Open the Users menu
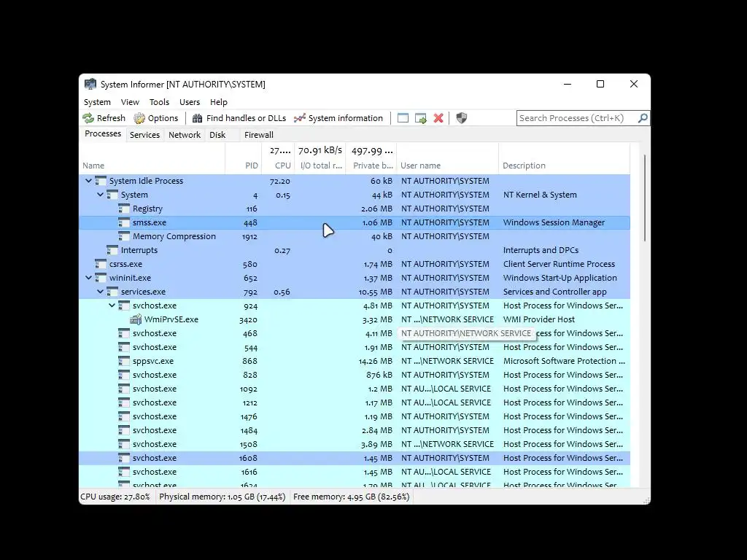Viewport: 747px width, 560px height. [190, 102]
